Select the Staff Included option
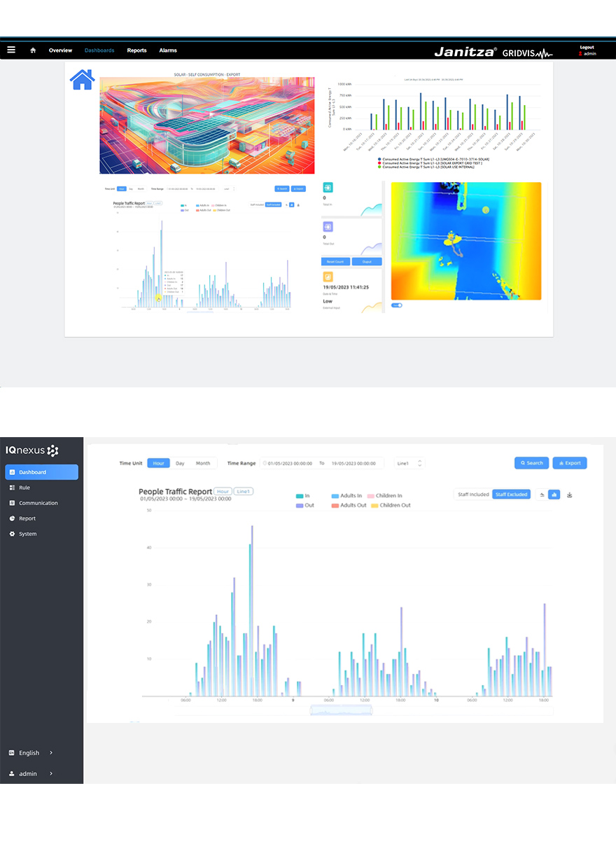Image resolution: width=616 pixels, height=849 pixels. pyautogui.click(x=473, y=495)
